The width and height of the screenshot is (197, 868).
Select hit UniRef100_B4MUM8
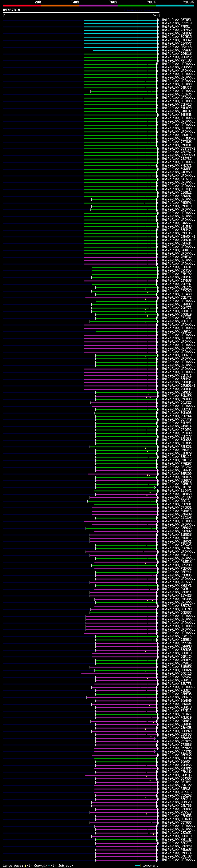176,115
